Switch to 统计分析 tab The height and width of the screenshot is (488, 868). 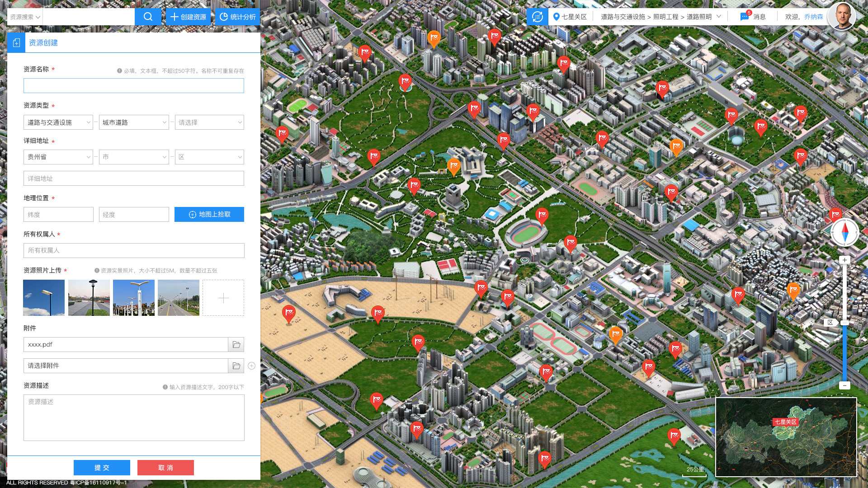tap(237, 17)
